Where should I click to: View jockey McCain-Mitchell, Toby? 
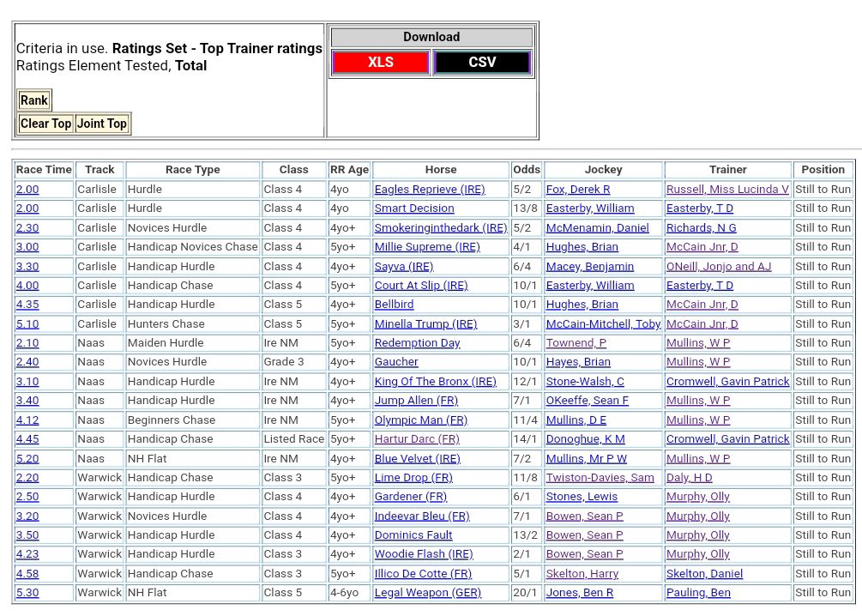(603, 324)
